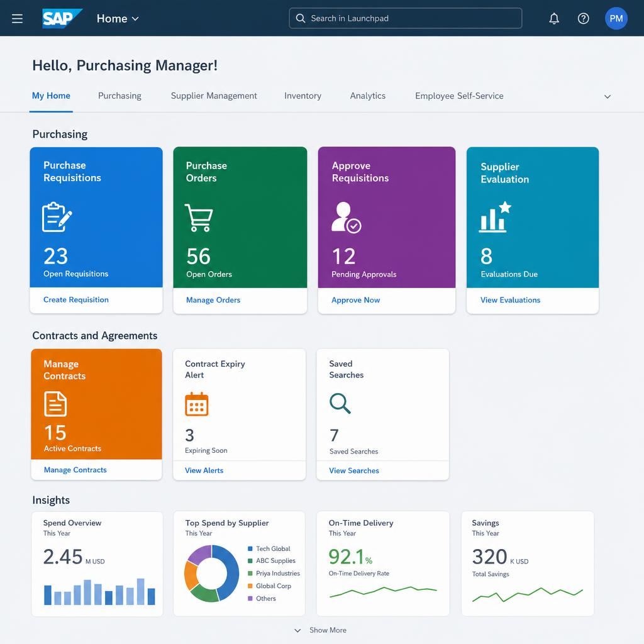This screenshot has width=644, height=644.
Task: Click the Manage Orders link
Action: (x=213, y=300)
